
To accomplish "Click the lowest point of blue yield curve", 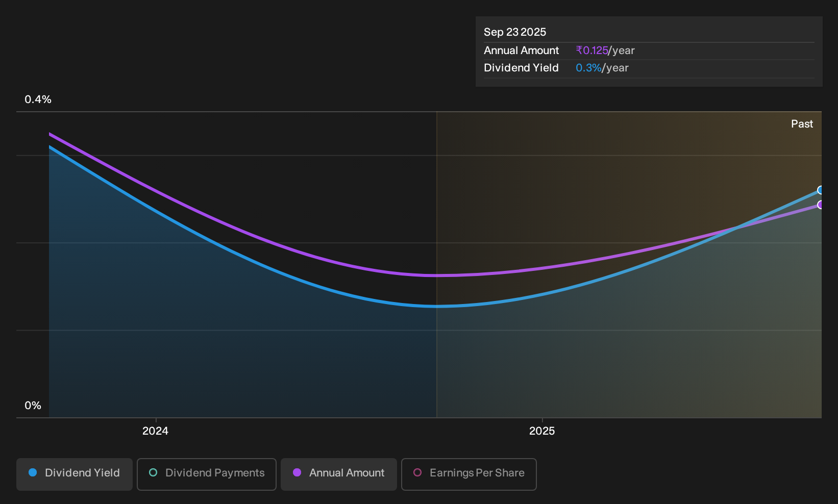I will pyautogui.click(x=437, y=306).
